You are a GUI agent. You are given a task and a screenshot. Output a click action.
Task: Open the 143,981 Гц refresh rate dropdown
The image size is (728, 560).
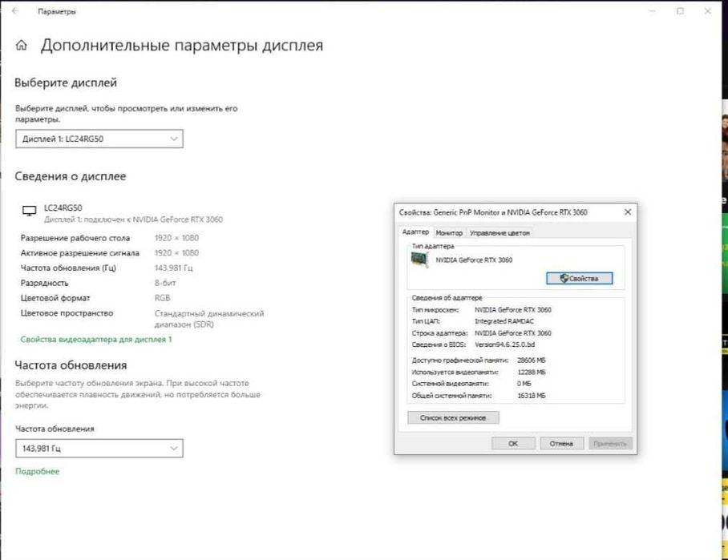point(99,448)
